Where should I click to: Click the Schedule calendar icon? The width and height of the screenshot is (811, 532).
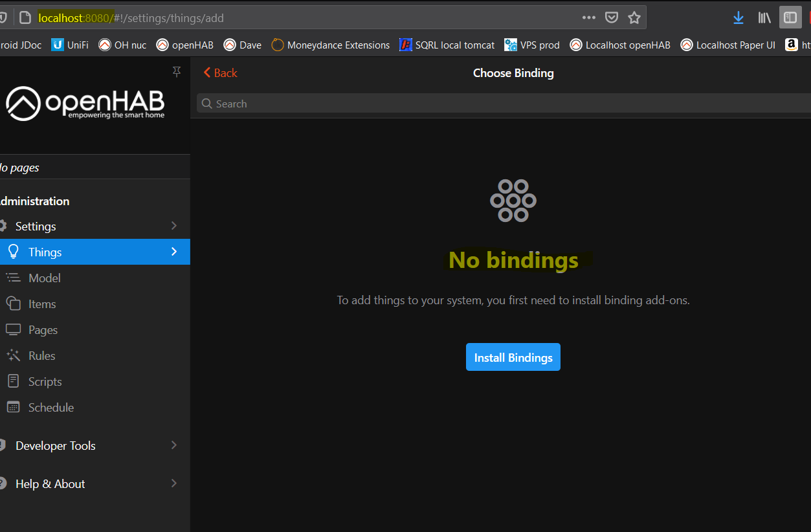tap(14, 407)
